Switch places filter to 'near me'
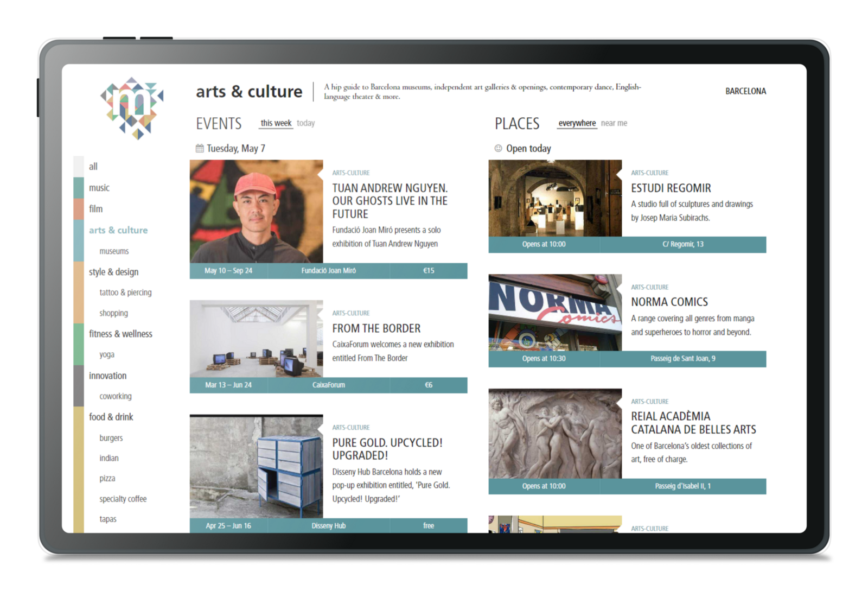 614,123
